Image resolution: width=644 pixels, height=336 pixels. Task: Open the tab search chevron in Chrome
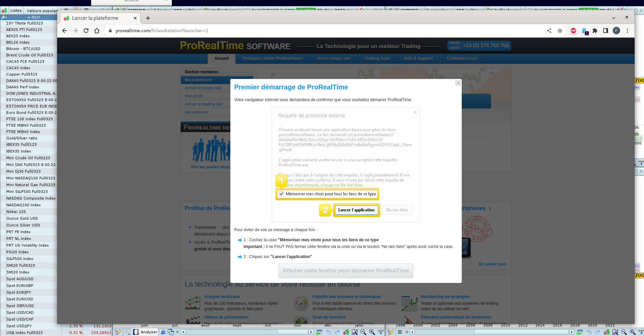coord(614,18)
